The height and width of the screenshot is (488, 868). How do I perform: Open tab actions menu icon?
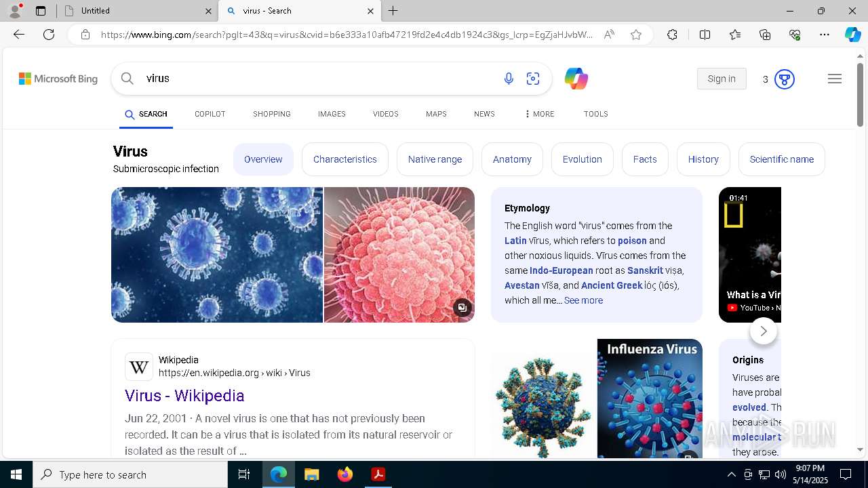point(41,11)
